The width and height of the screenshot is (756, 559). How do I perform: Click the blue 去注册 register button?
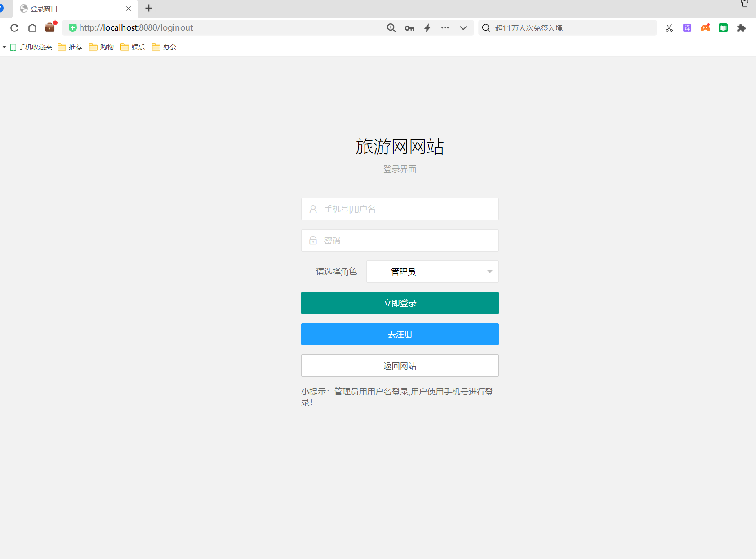point(400,334)
